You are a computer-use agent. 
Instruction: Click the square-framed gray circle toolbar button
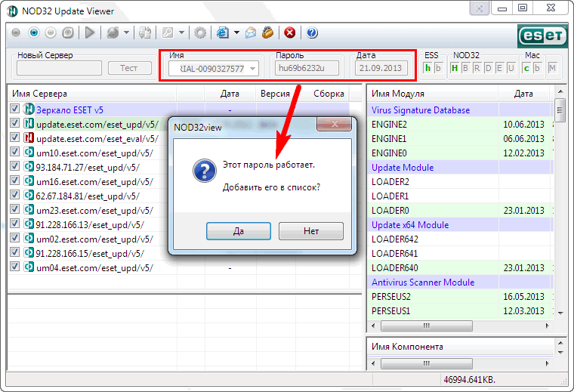tap(68, 33)
